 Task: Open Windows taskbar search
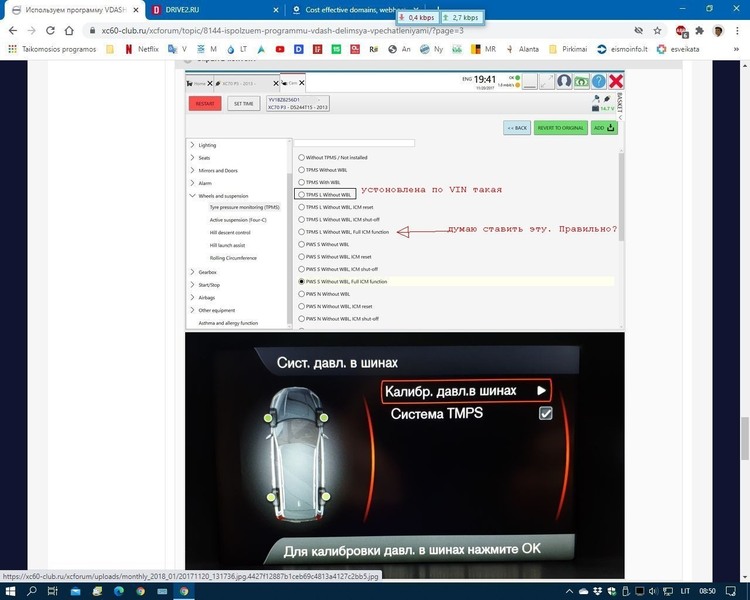[32, 591]
